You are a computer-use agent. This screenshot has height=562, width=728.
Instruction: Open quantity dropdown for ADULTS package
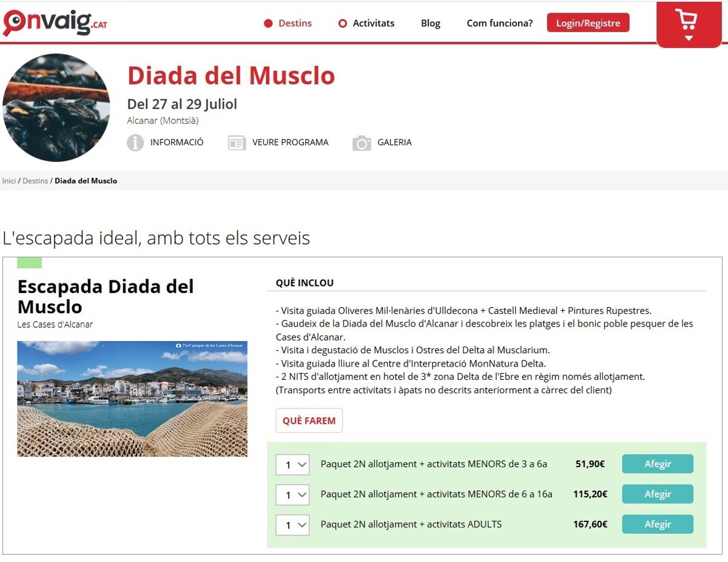[292, 524]
